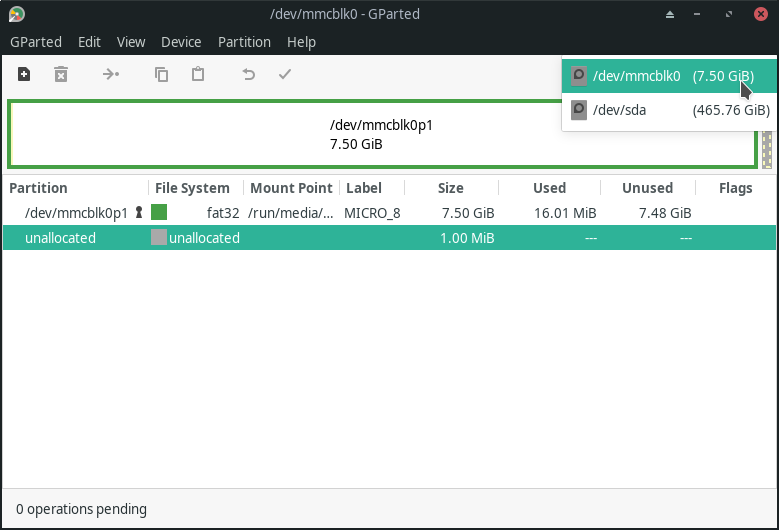
Task: Click the Undo last operation icon
Action: point(248,75)
